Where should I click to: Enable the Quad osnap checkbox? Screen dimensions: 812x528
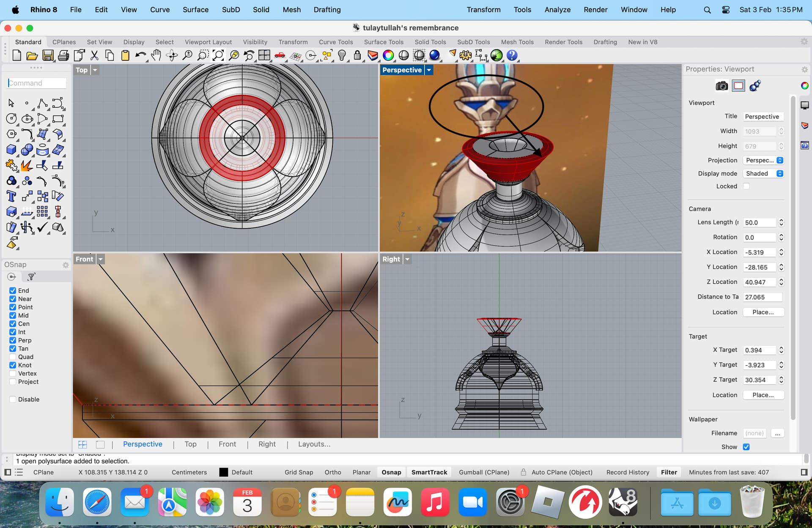pos(13,357)
